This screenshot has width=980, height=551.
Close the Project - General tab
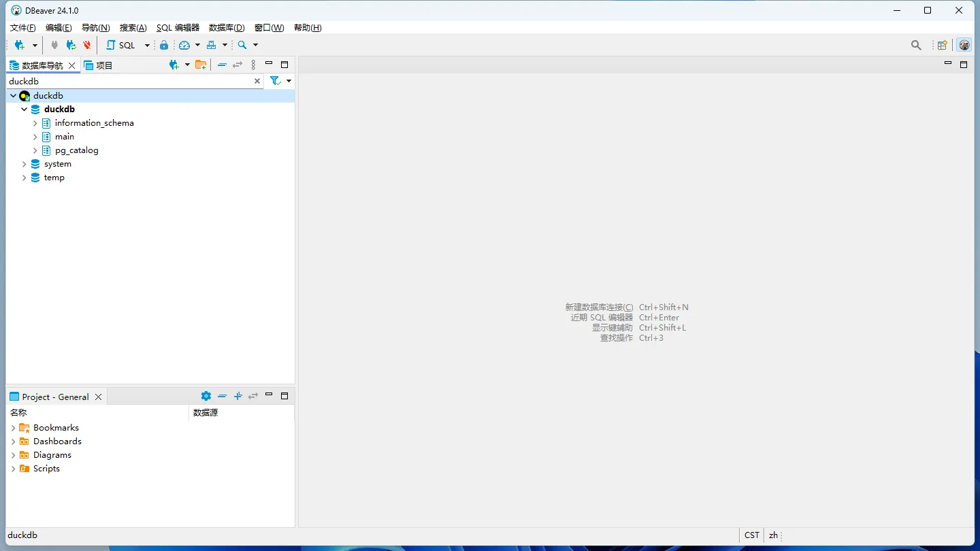[99, 397]
